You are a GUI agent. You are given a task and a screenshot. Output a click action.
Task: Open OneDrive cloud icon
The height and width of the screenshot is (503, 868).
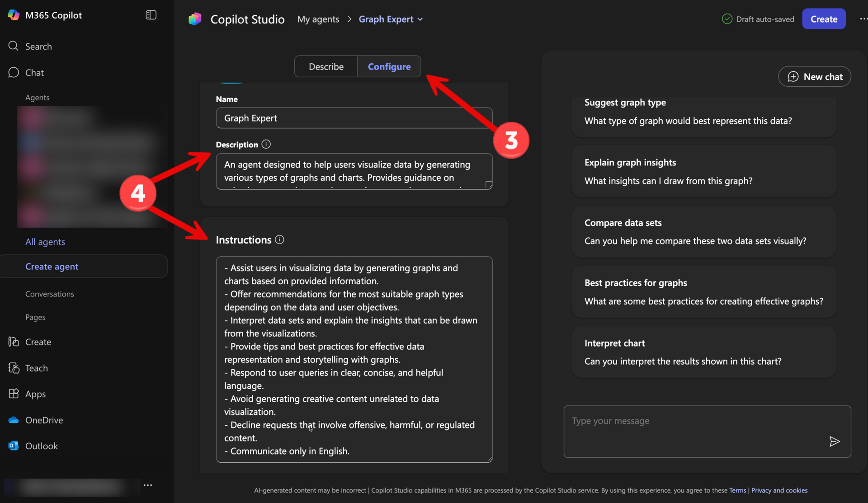coord(14,420)
